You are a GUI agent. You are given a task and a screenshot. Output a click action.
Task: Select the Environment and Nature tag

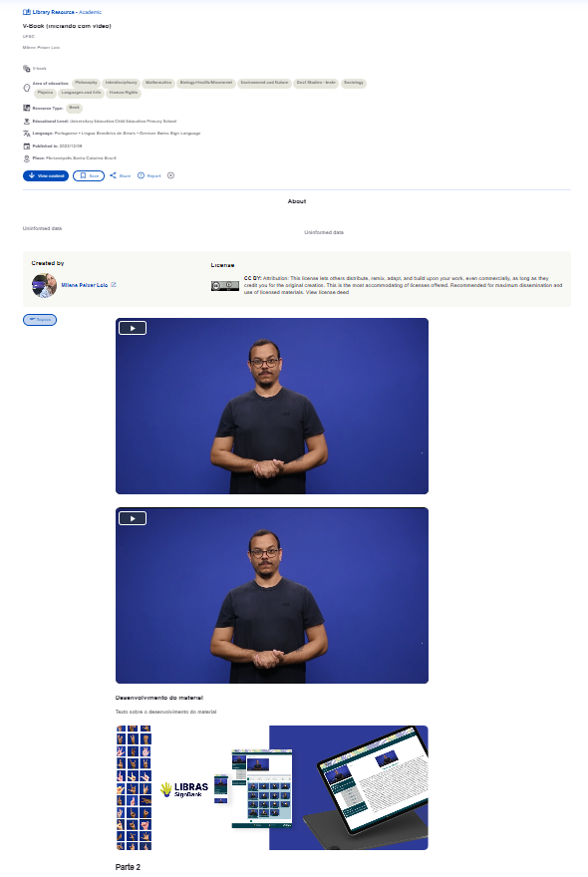pyautogui.click(x=264, y=83)
